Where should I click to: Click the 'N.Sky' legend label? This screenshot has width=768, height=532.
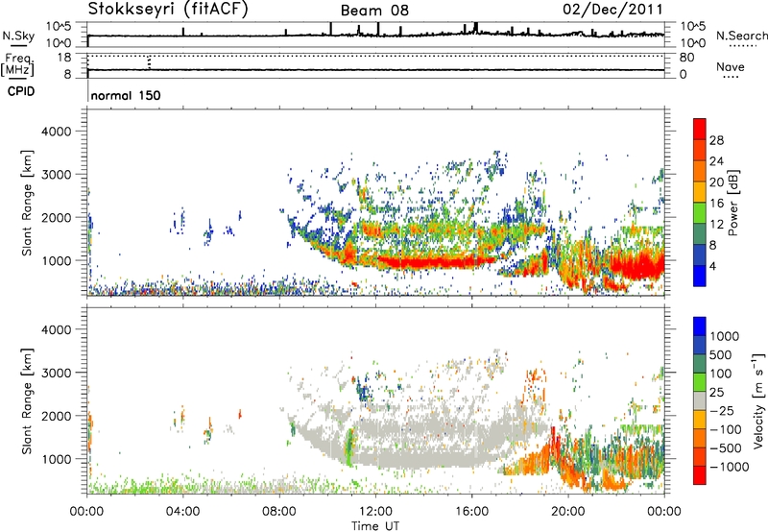(18, 36)
